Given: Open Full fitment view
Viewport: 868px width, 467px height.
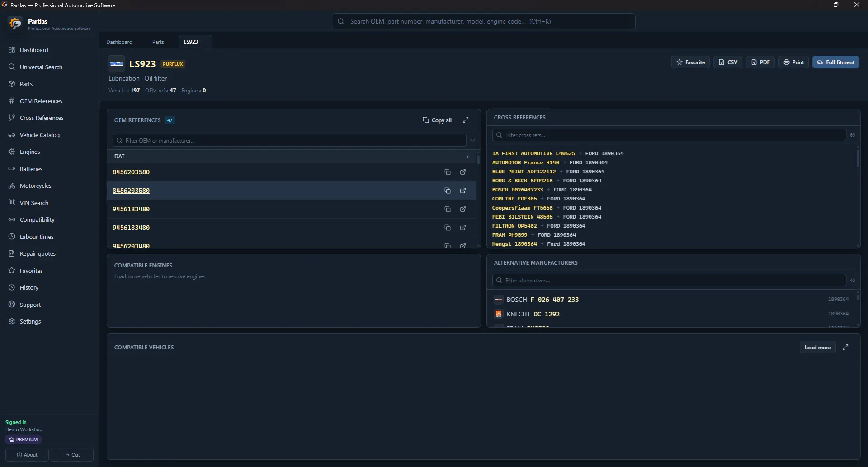Looking at the screenshot, I should point(835,62).
